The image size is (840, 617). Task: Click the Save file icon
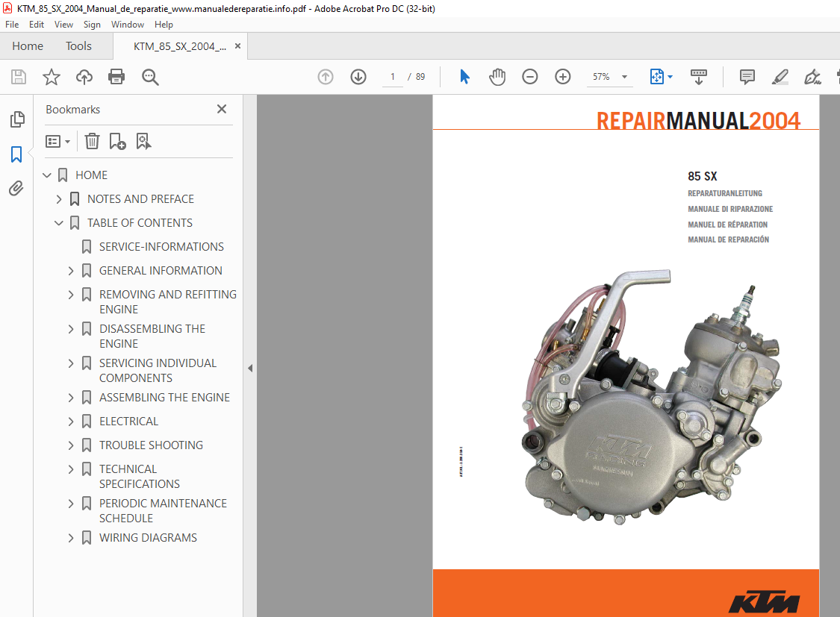click(19, 77)
